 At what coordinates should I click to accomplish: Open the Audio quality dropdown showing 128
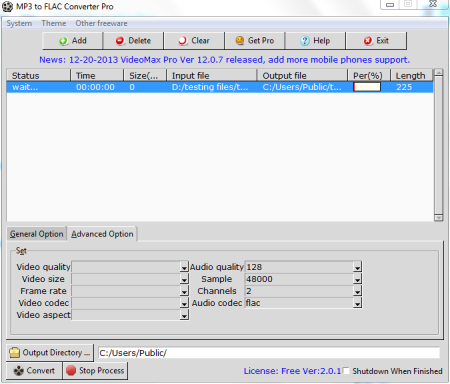click(357, 267)
